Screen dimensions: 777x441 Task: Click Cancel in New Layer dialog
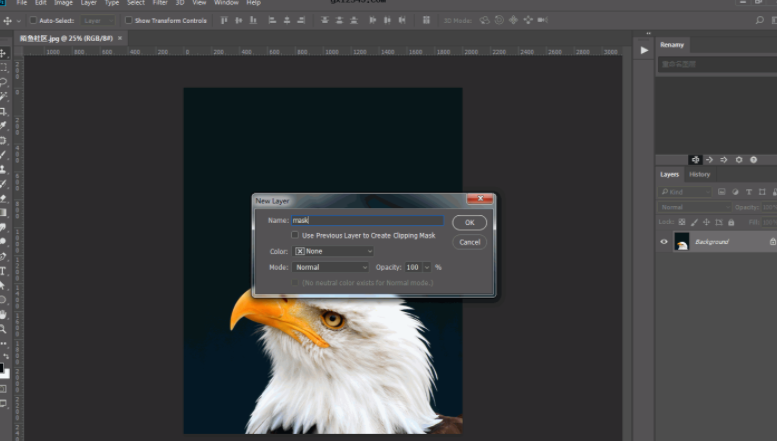[470, 242]
